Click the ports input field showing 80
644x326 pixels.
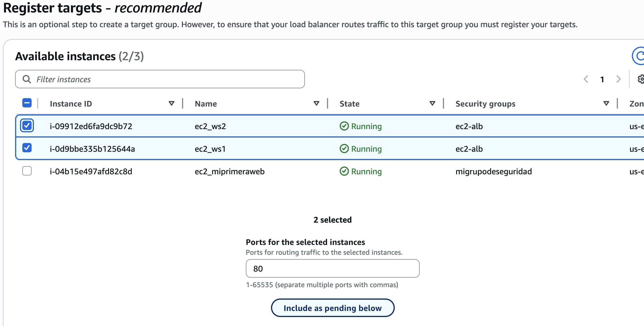(x=332, y=268)
